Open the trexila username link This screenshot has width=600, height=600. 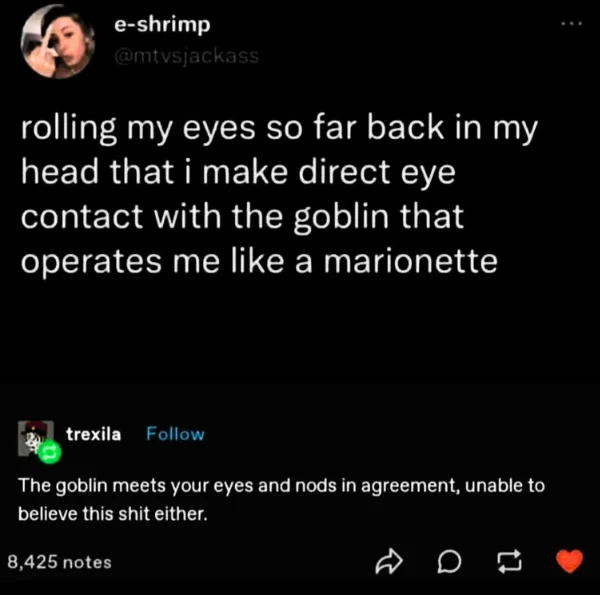93,434
